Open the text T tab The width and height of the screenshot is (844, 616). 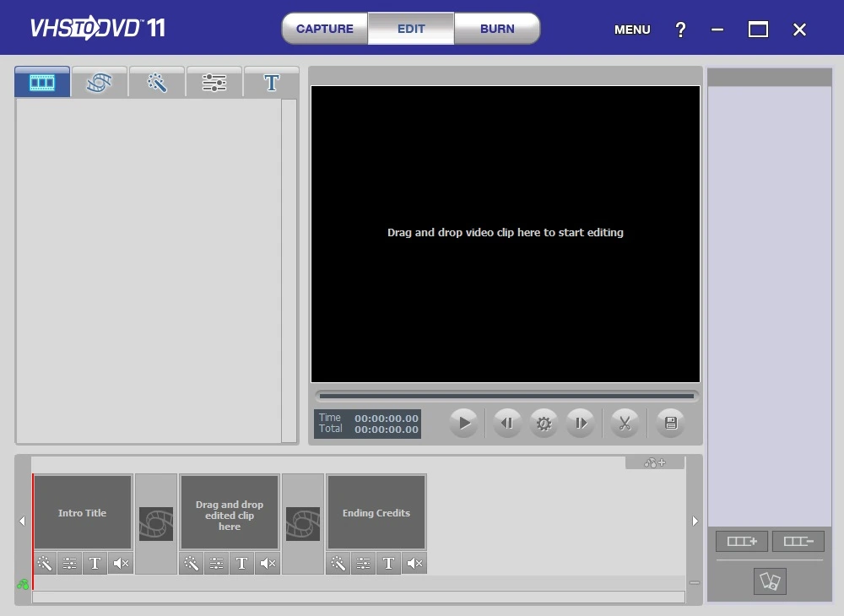pos(271,83)
